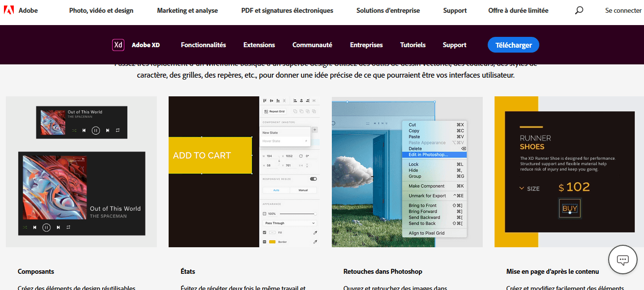This screenshot has height=290, width=644.
Task: Click the plus icon beside New State
Action: 315,130
